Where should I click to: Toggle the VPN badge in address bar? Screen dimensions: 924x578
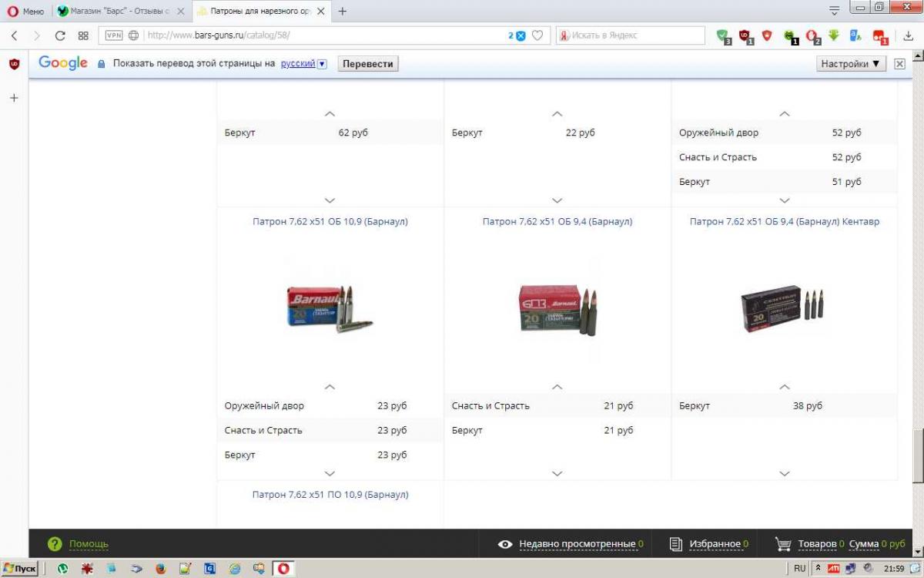coord(113,35)
